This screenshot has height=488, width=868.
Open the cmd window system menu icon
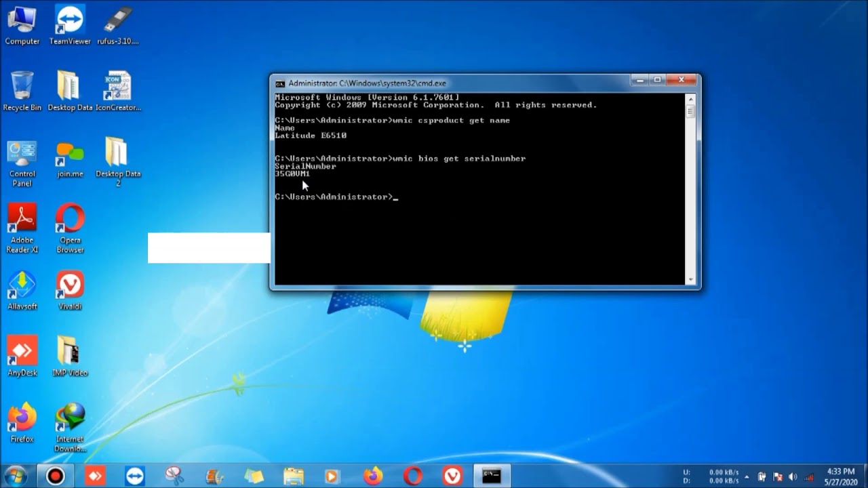pos(280,83)
